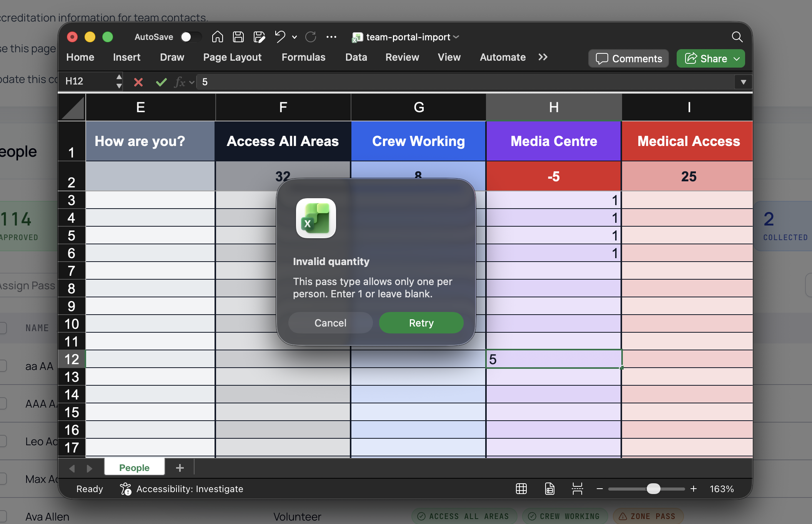Open the Automate ribbon tab

[503, 57]
